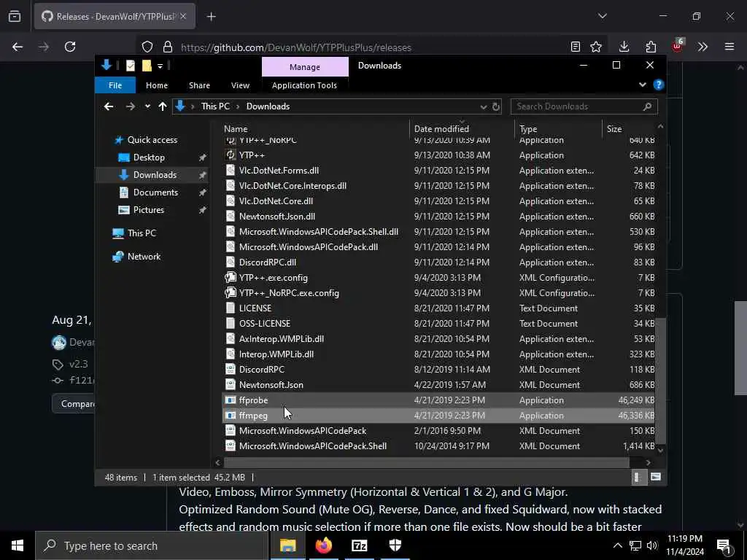
Task: Select YTP++.exe.config file
Action: point(438,278)
